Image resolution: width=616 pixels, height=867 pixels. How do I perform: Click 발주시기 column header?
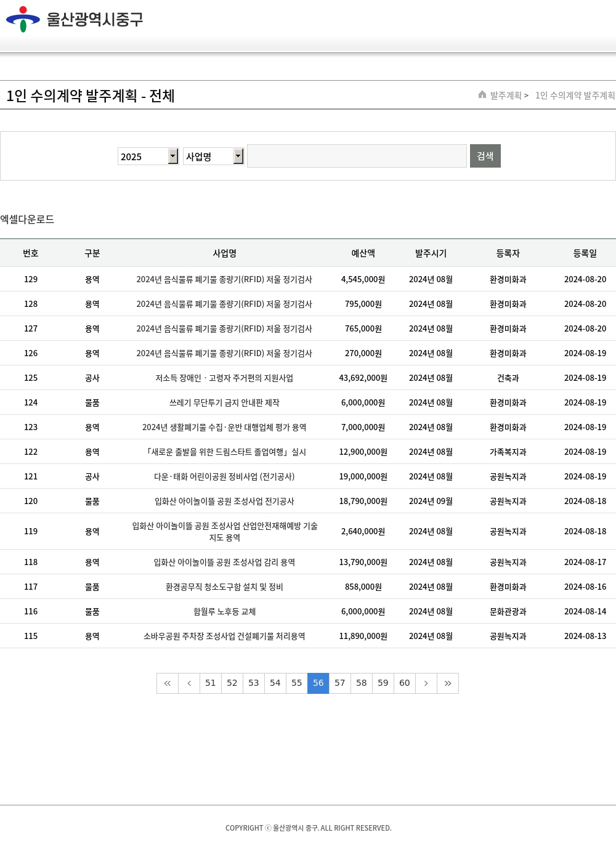(x=431, y=253)
